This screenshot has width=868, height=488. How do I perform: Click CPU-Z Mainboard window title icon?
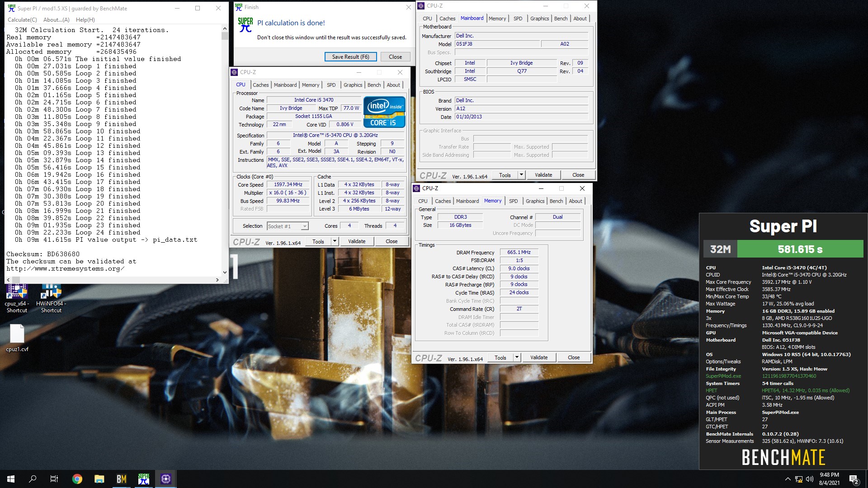pyautogui.click(x=421, y=6)
